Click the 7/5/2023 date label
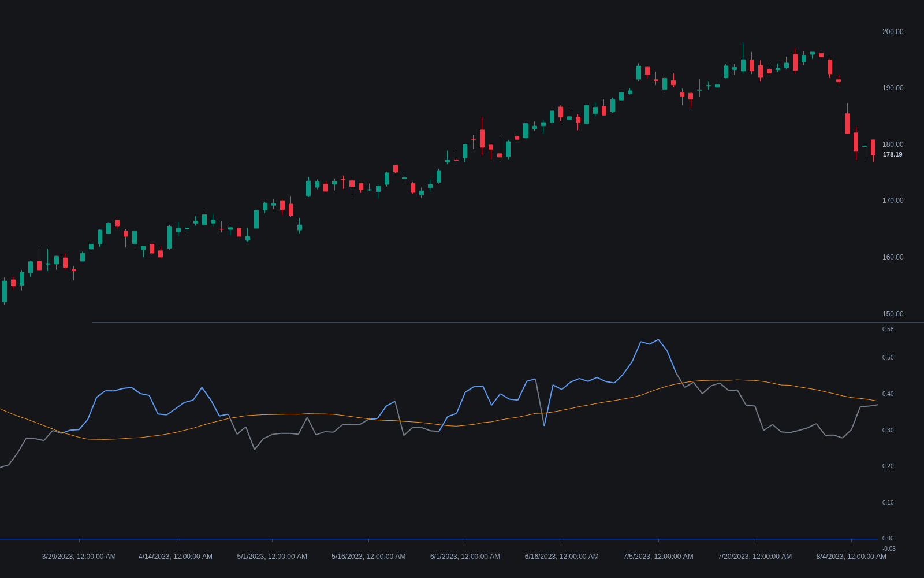 [658, 557]
